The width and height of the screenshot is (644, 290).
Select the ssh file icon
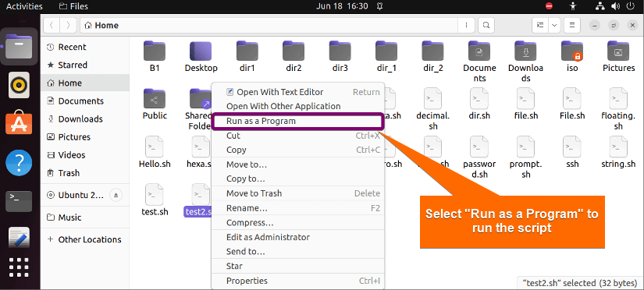click(x=572, y=147)
